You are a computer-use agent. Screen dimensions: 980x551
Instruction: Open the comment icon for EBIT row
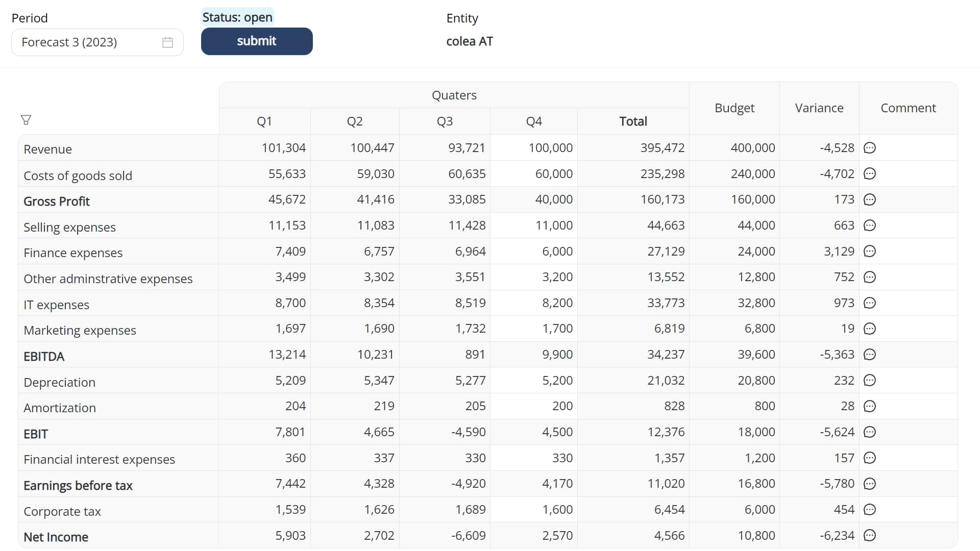(870, 432)
